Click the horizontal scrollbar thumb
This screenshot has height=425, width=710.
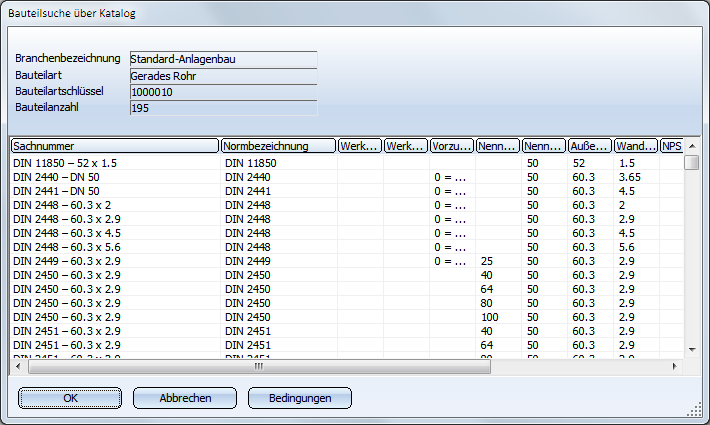(259, 366)
